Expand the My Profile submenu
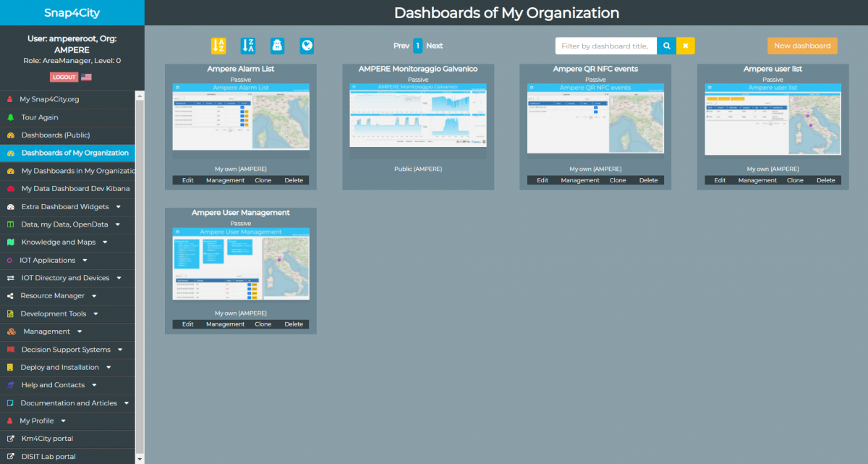This screenshot has height=464, width=868. point(63,421)
